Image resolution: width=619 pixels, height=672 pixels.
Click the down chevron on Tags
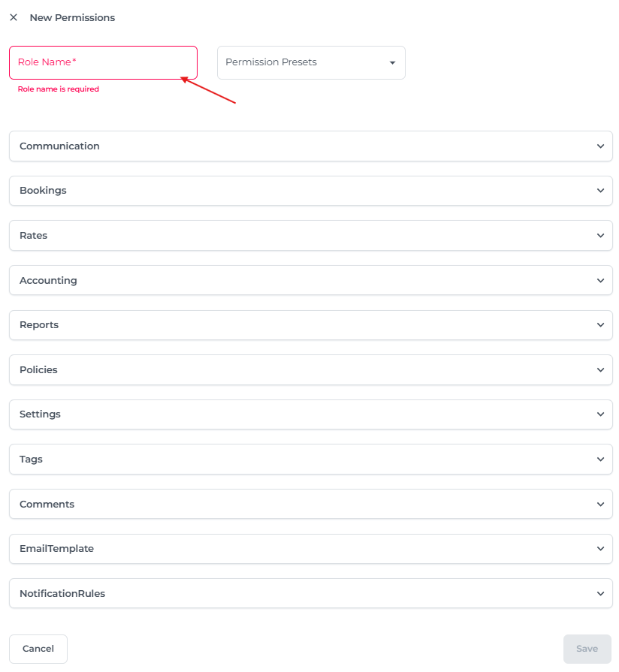click(600, 460)
